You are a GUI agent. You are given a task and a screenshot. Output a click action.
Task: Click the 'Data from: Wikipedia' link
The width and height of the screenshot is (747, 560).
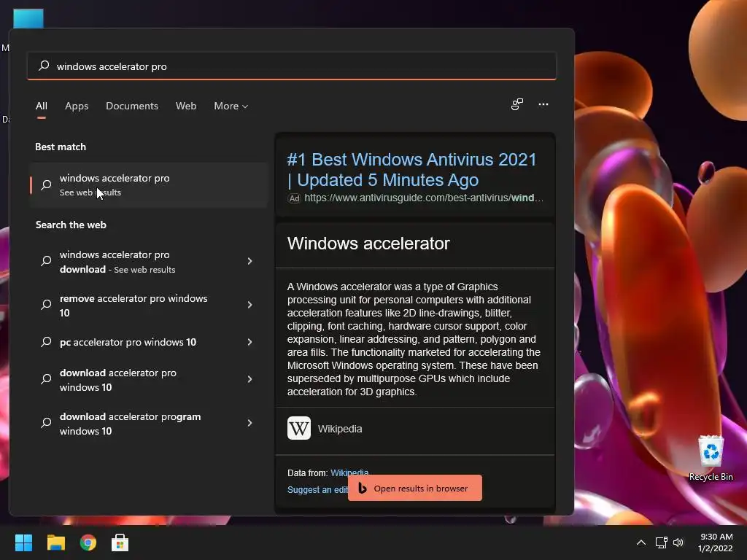[x=349, y=472]
